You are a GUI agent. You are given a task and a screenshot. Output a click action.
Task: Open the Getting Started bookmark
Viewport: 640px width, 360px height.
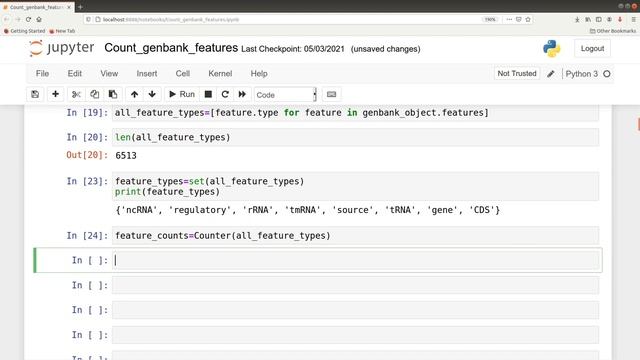pyautogui.click(x=24, y=31)
